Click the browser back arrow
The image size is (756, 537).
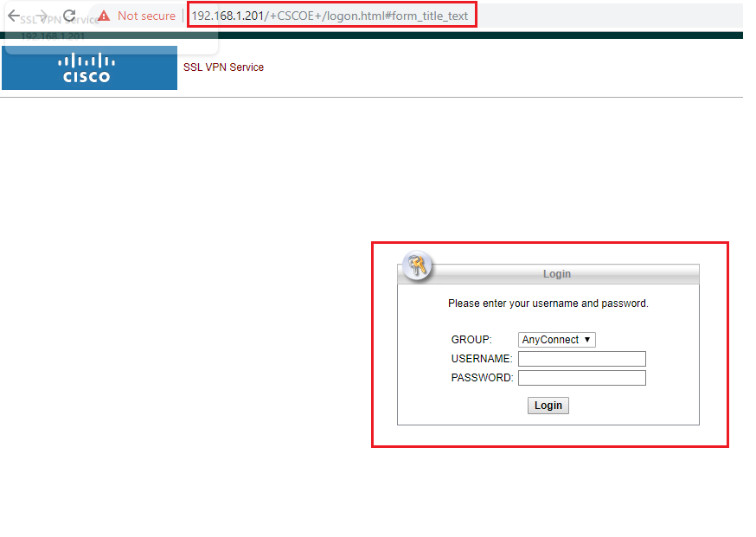14,16
